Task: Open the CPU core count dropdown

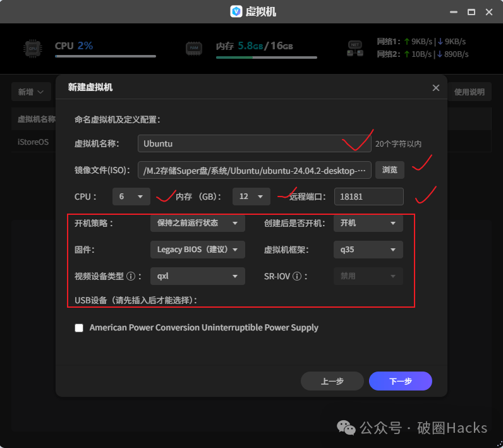Action: pyautogui.click(x=131, y=197)
